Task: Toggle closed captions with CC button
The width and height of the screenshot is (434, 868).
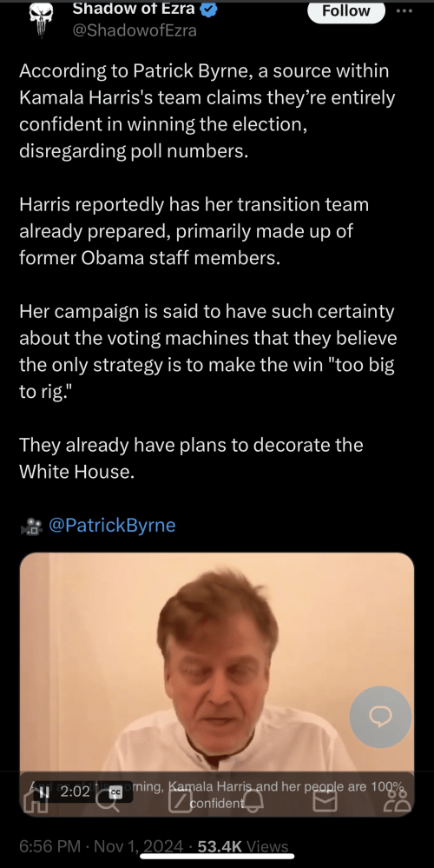Action: click(115, 792)
